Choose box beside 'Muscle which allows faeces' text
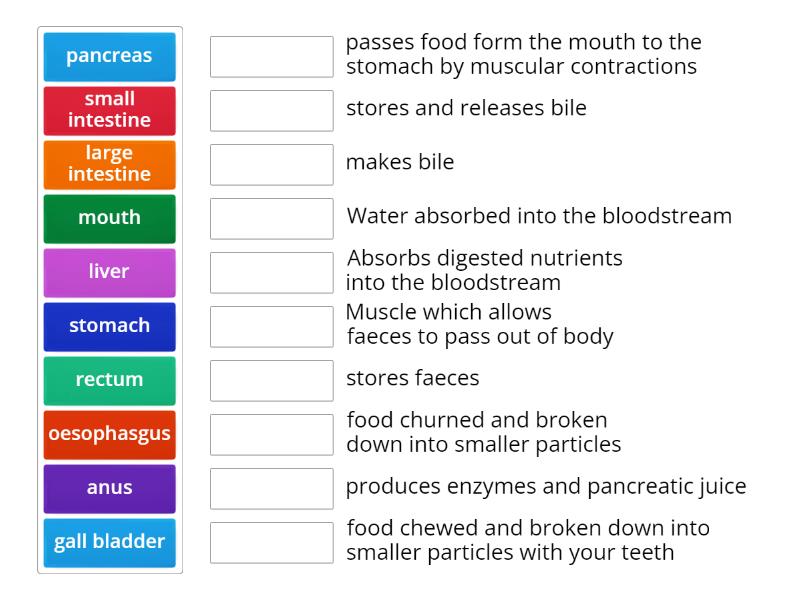This screenshot has height=600, width=800. pyautogui.click(x=271, y=326)
